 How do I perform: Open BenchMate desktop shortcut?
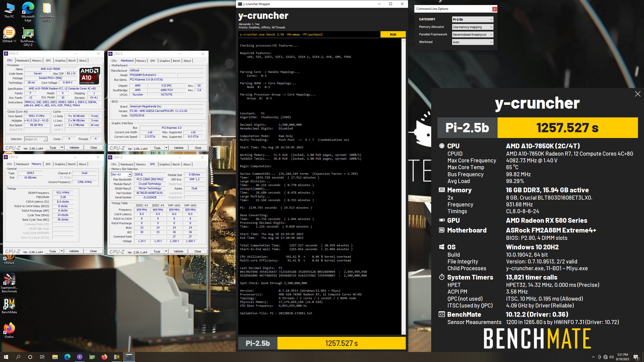tap(9, 306)
